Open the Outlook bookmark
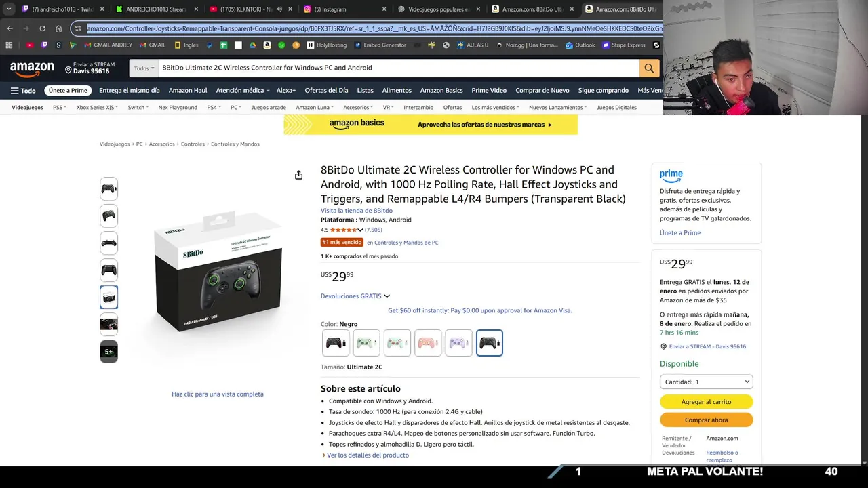The image size is (868, 488). (580, 45)
